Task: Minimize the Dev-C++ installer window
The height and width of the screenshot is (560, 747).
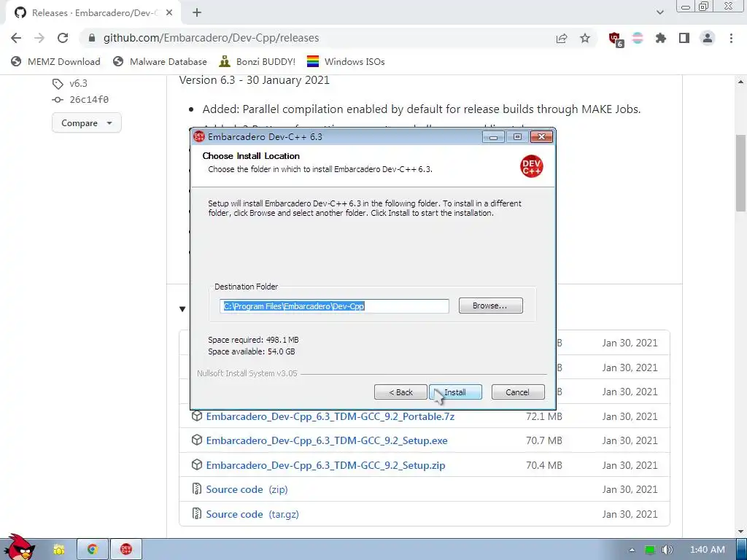Action: click(494, 137)
